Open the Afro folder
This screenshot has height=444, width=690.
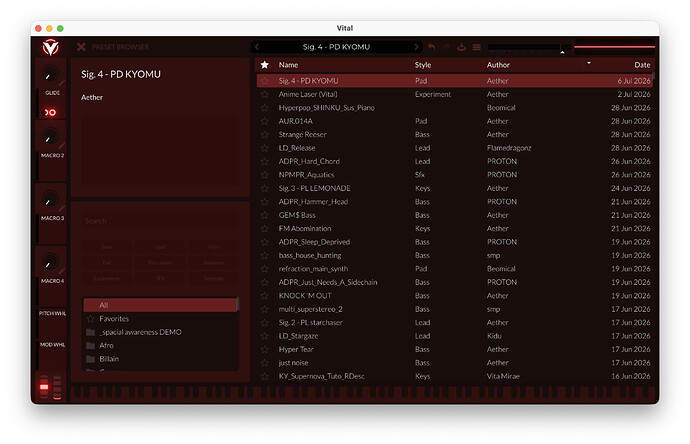pyautogui.click(x=160, y=345)
